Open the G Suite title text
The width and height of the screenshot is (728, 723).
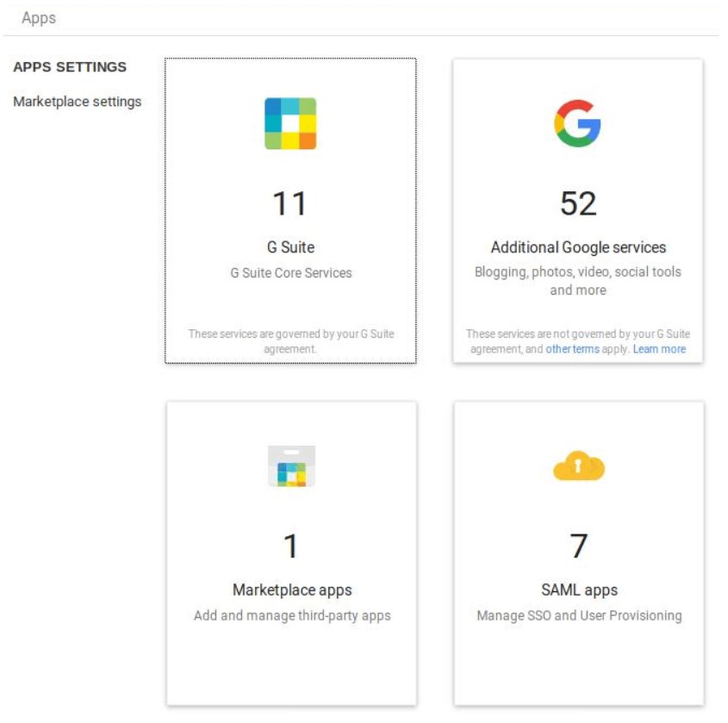[x=290, y=247]
